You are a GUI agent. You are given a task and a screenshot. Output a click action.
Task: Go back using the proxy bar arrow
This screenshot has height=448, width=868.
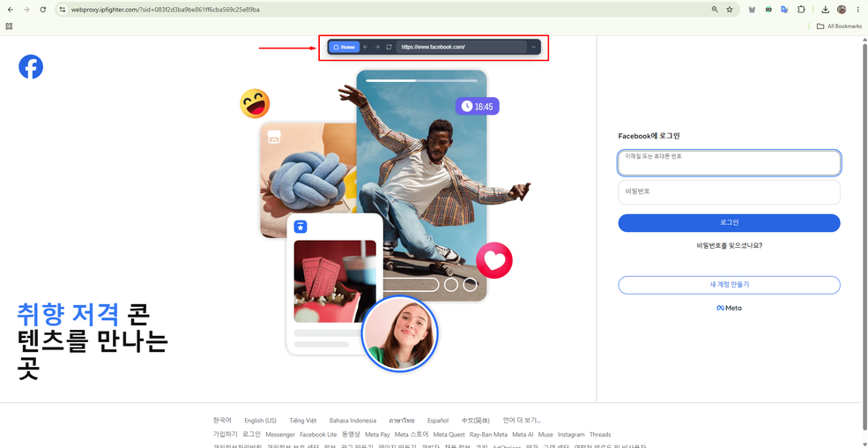[366, 47]
